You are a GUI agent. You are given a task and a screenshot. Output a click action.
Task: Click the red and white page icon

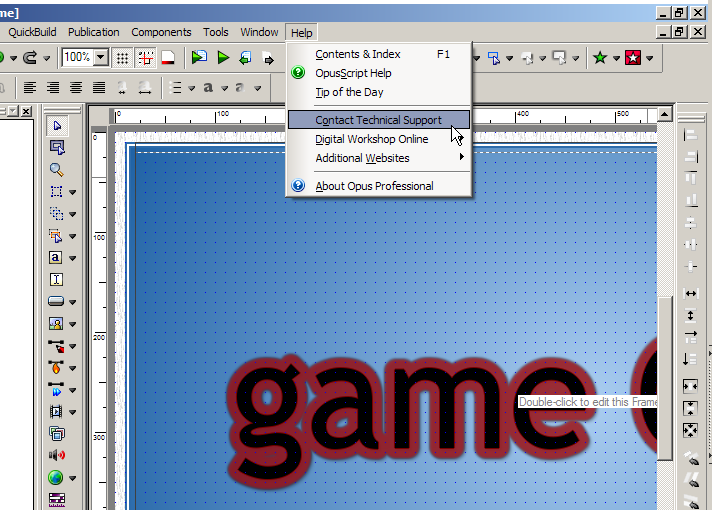click(168, 58)
